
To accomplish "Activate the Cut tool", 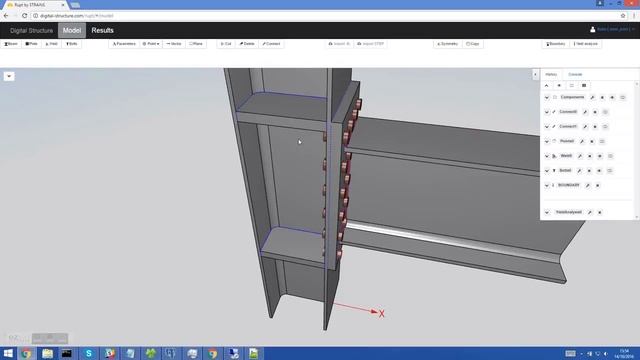I will pos(226,44).
